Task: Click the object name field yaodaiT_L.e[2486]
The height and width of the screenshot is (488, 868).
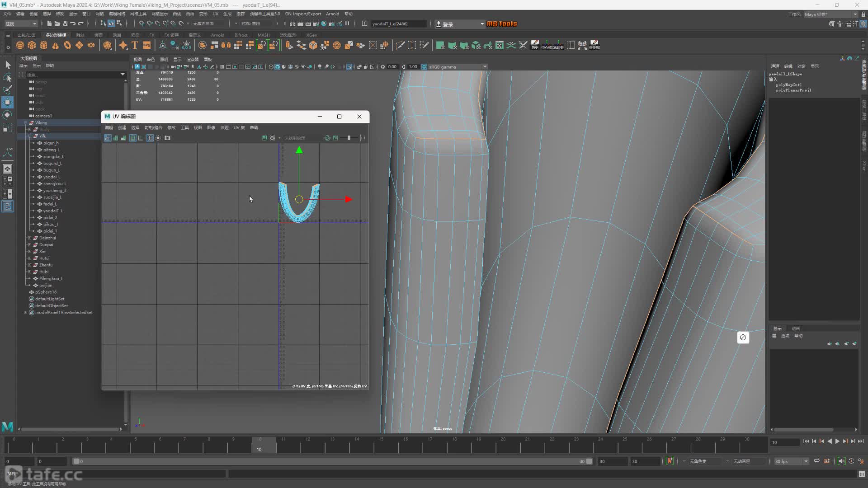Action: 398,24
